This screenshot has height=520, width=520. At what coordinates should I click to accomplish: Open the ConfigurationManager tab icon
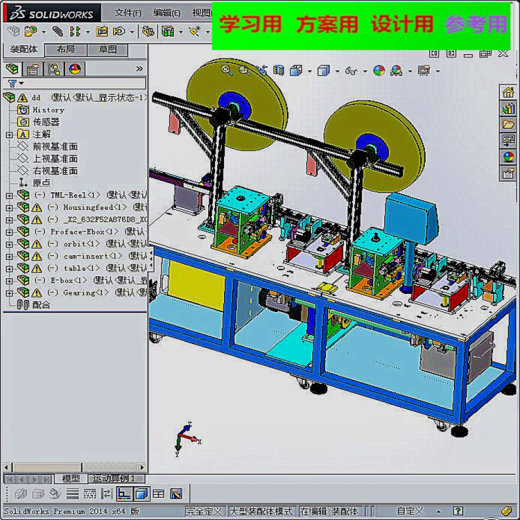54,70
